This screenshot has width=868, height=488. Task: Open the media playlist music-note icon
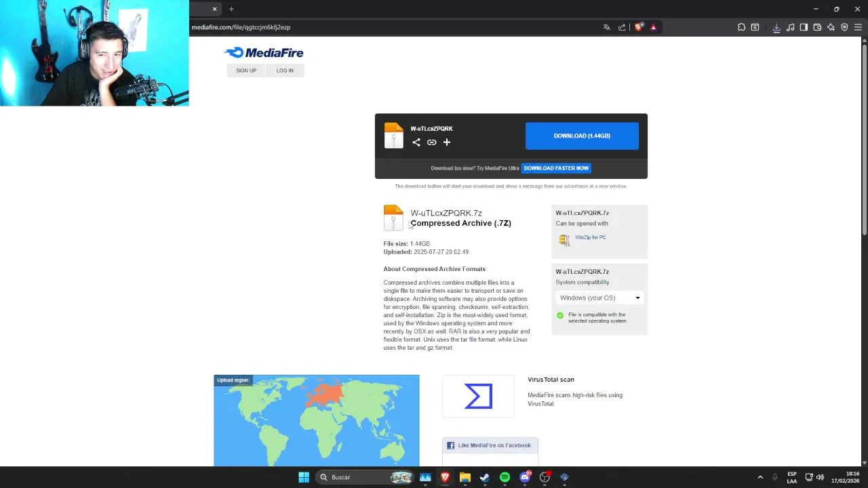tap(790, 27)
